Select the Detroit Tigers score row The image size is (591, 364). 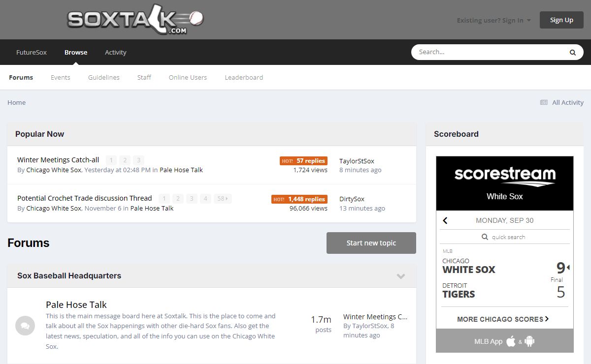(x=505, y=291)
